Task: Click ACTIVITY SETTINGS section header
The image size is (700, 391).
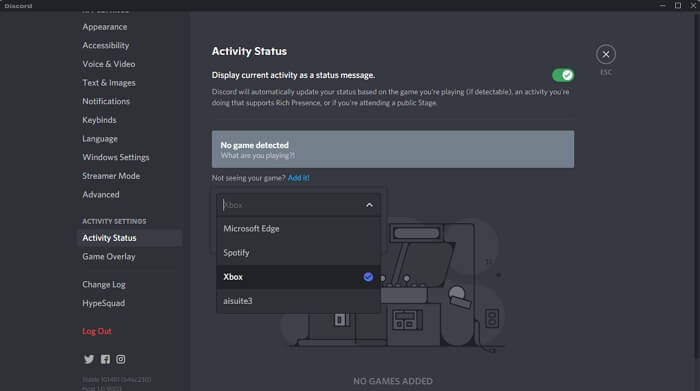Action: (114, 221)
